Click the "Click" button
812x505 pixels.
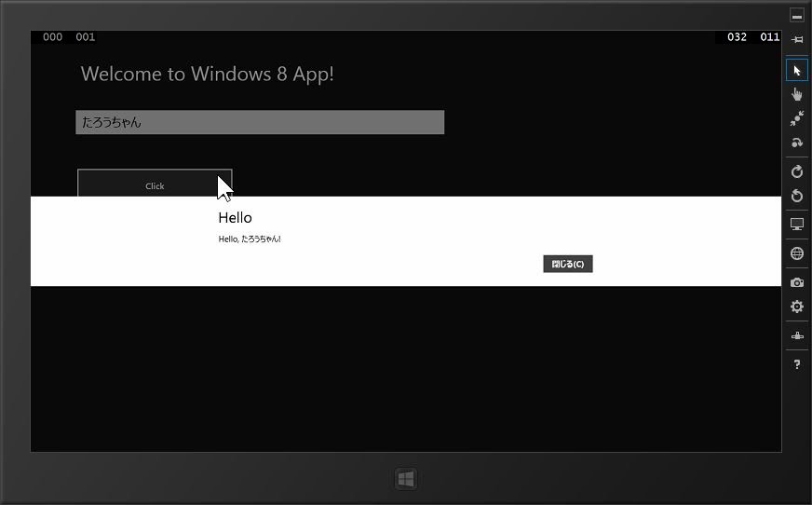(155, 184)
